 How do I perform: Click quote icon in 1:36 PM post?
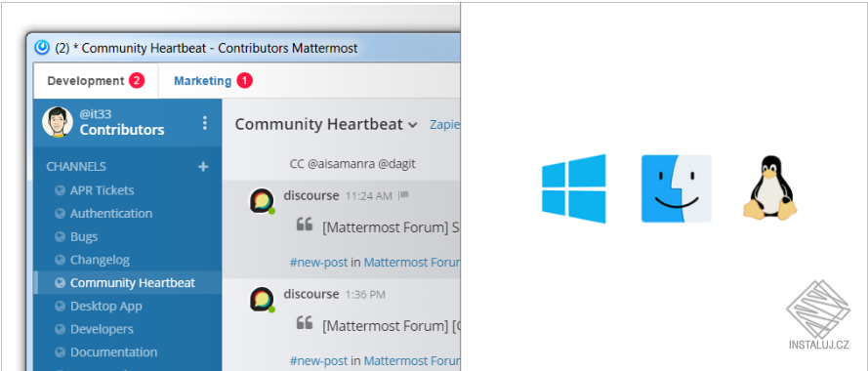[x=305, y=323]
